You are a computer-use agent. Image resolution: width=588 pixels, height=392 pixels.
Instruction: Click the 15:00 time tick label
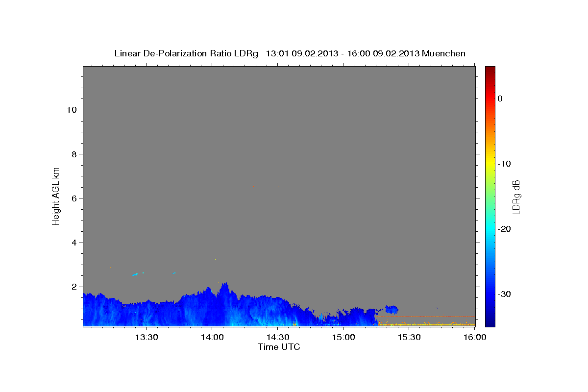(343, 338)
